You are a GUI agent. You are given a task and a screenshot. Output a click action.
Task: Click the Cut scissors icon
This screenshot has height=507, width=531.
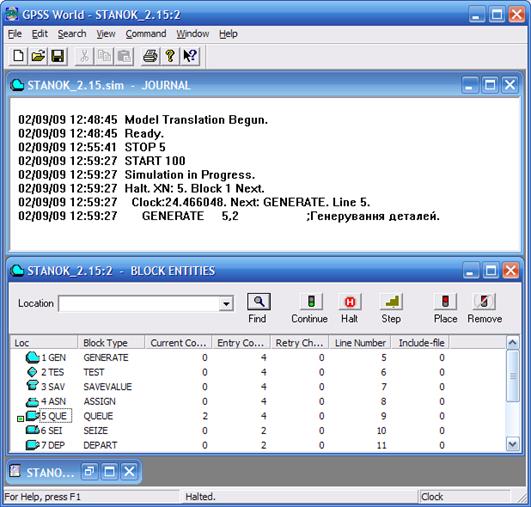(84, 56)
